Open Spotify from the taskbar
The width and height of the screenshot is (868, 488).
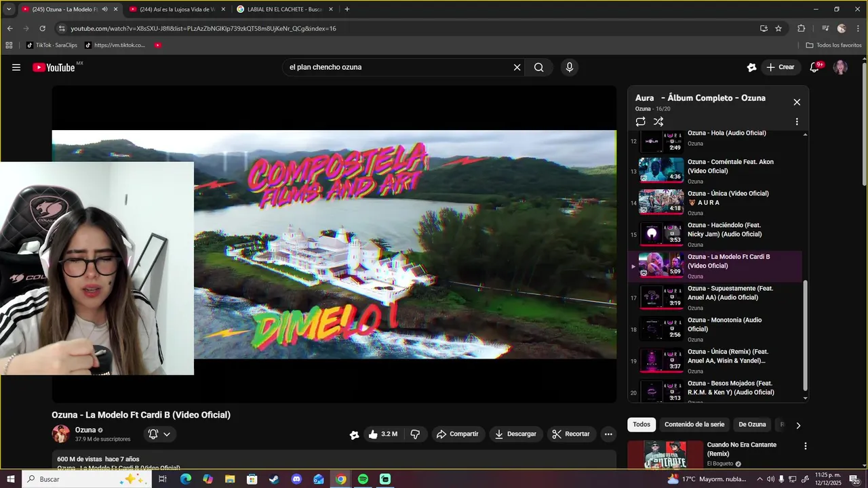[363, 479]
